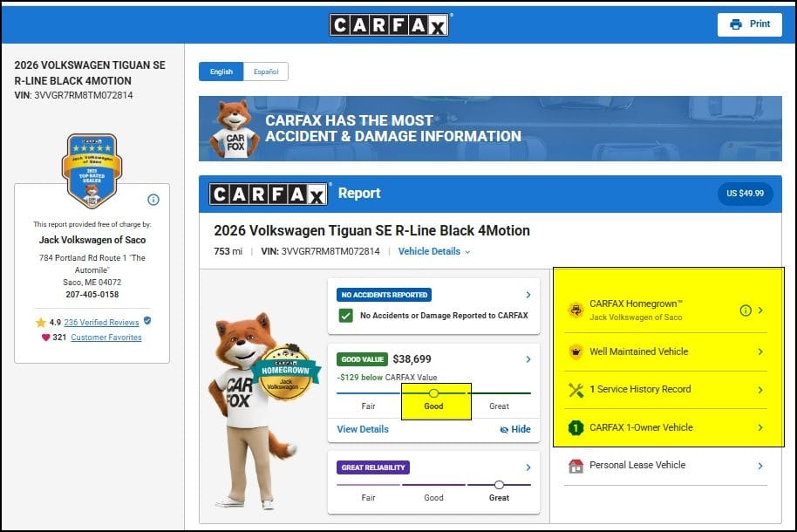The image size is (797, 532).
Task: Click the gold star rating icon
Action: tap(41, 323)
